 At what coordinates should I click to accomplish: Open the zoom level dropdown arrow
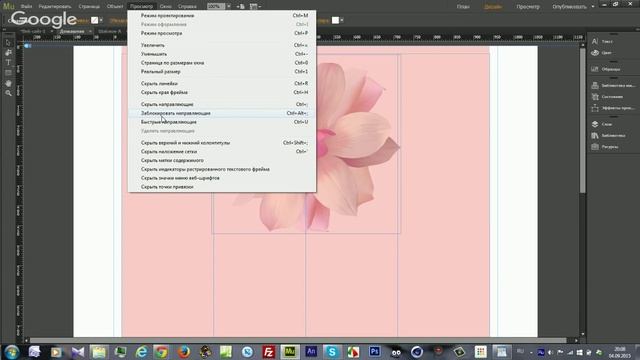[x=229, y=7]
